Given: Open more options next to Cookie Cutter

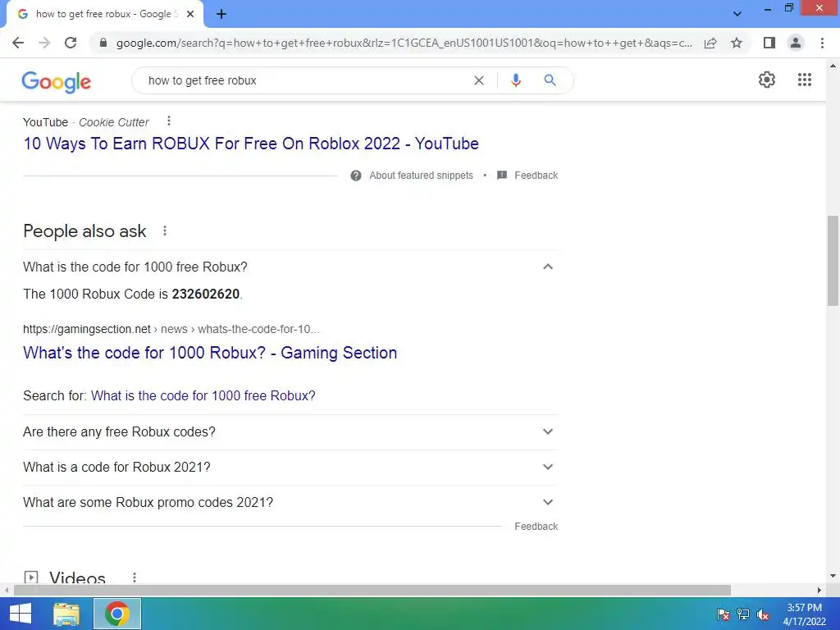Looking at the screenshot, I should [x=169, y=121].
